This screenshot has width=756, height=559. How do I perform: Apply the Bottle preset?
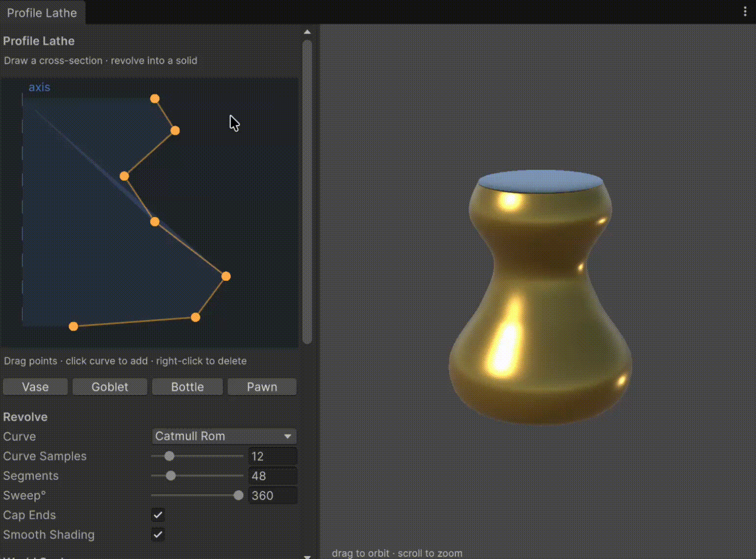tap(188, 387)
